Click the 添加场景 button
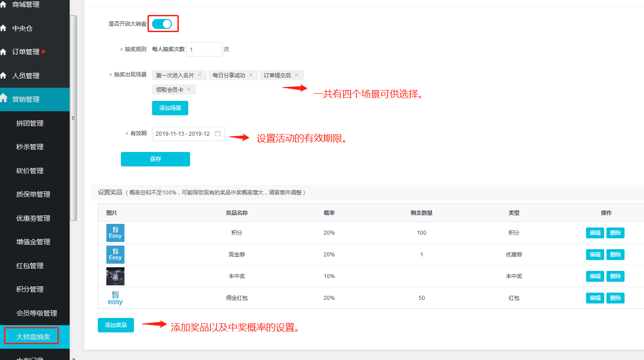This screenshot has height=360, width=644. point(170,108)
